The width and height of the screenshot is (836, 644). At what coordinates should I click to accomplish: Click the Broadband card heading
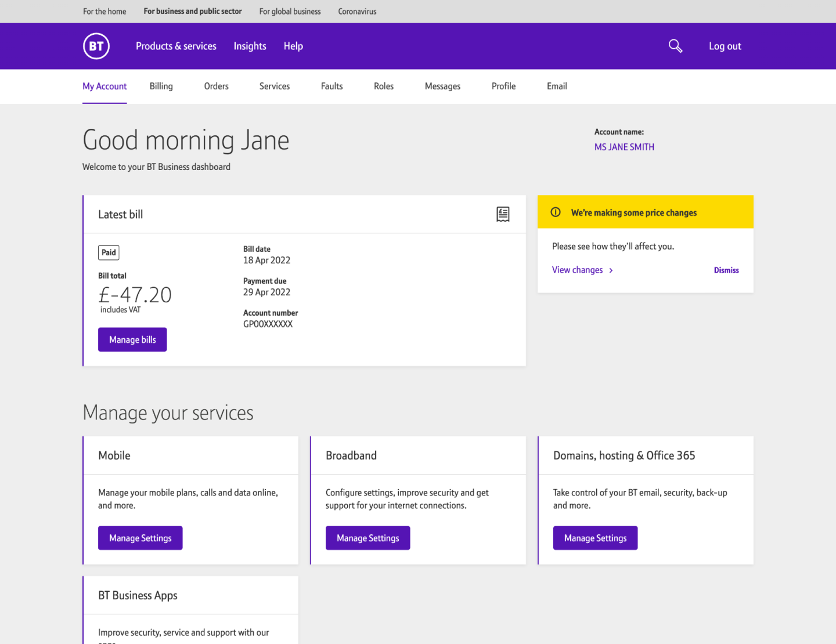[x=351, y=456]
